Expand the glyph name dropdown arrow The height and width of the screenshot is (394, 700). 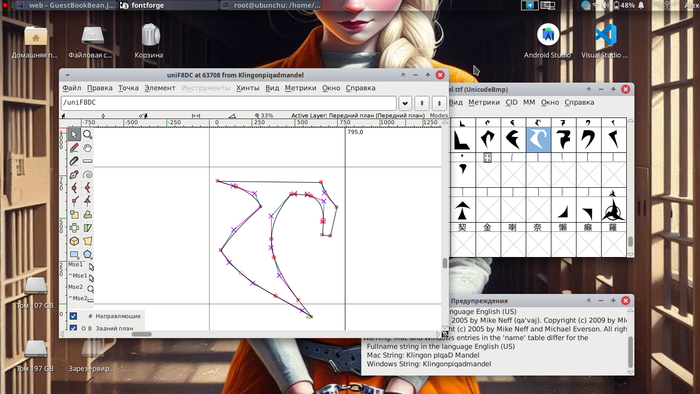tap(405, 103)
